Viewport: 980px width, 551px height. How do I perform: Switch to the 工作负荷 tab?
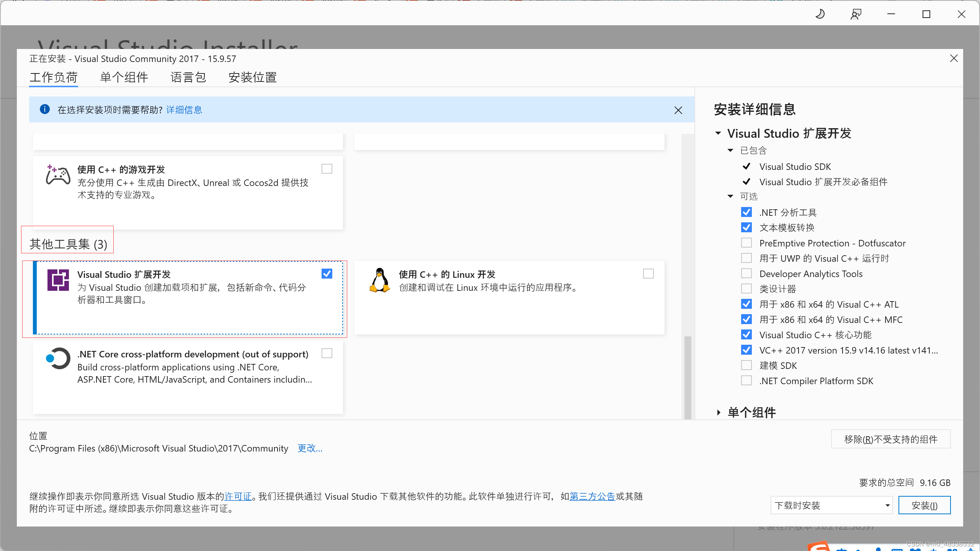tap(54, 77)
